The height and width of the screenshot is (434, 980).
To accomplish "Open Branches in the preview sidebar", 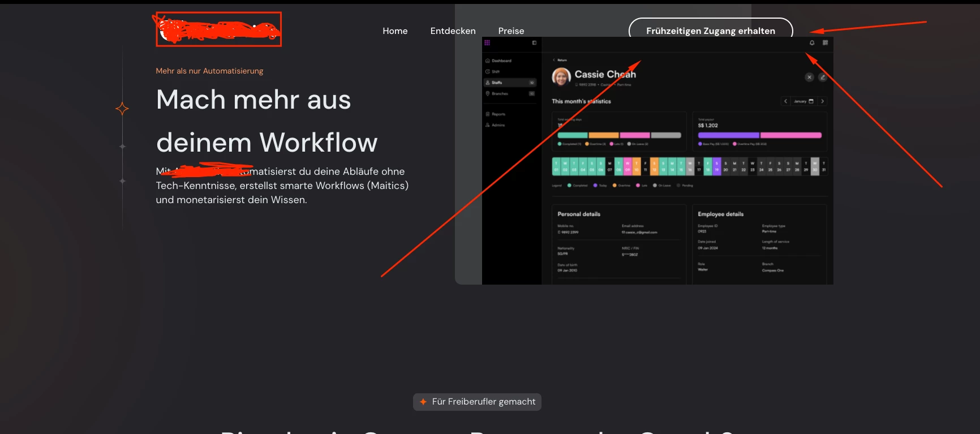I will [x=510, y=94].
